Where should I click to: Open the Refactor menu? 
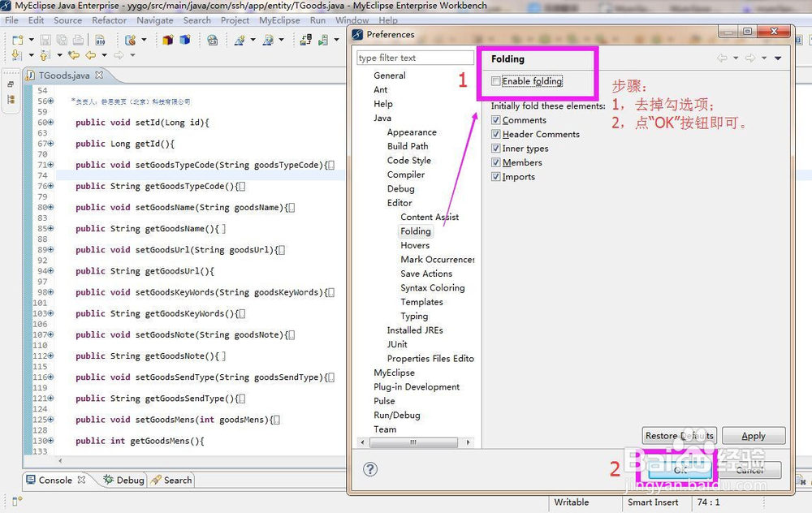point(110,20)
